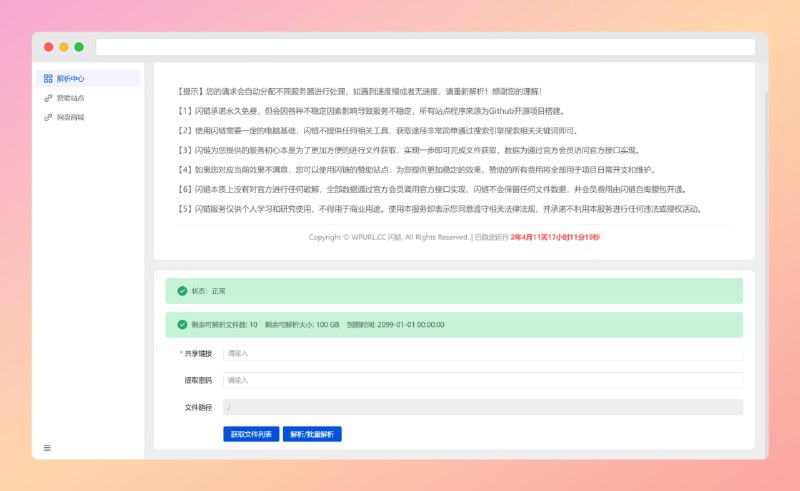Click the 解析/批量解析 button
Screen dimensions: 800x491
[312, 435]
